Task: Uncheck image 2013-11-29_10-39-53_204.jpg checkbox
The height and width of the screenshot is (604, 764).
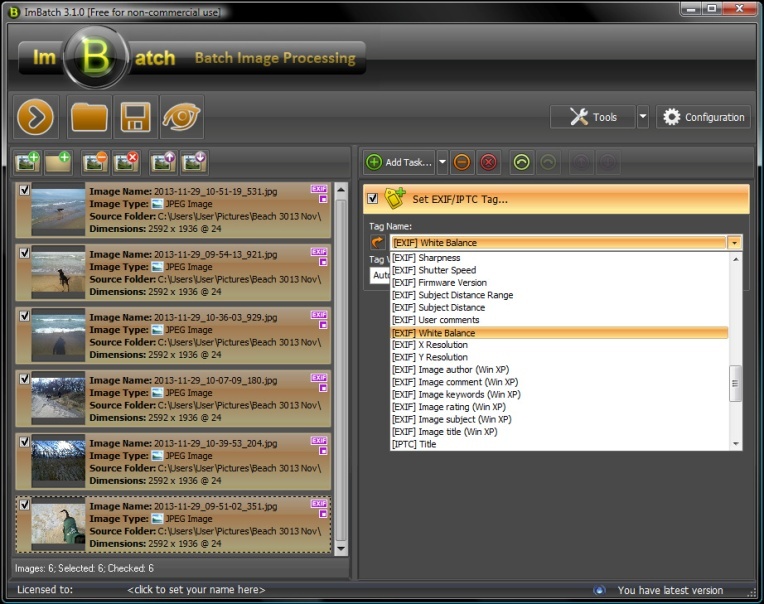Action: pyautogui.click(x=25, y=441)
